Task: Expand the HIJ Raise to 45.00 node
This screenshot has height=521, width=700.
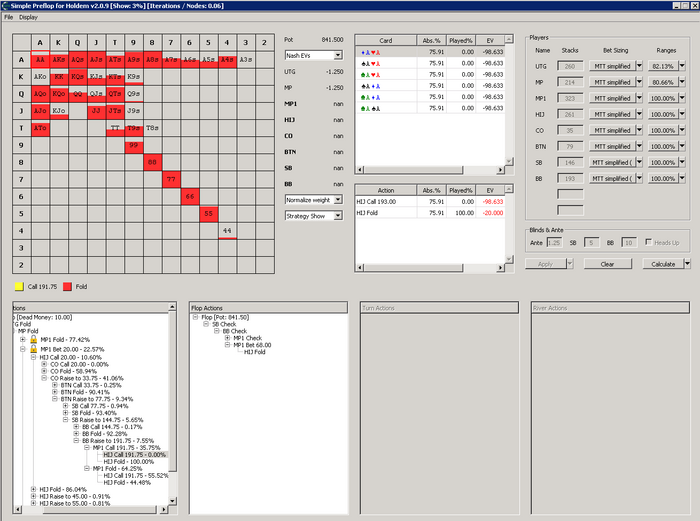Action: pos(33,496)
